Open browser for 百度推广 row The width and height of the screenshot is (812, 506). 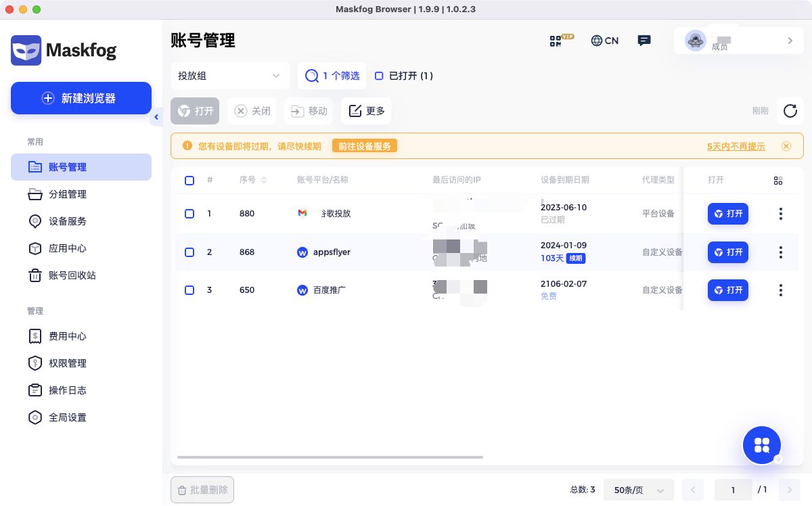point(728,290)
